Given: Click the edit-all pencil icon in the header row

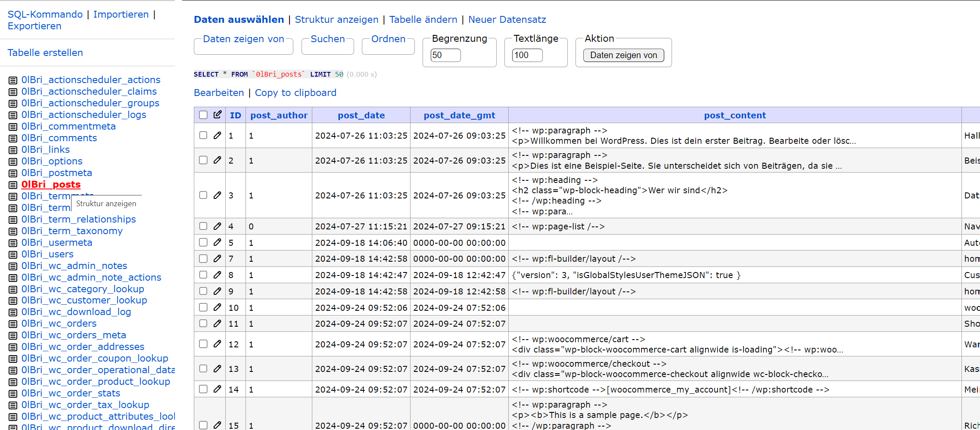Looking at the screenshot, I should point(218,114).
